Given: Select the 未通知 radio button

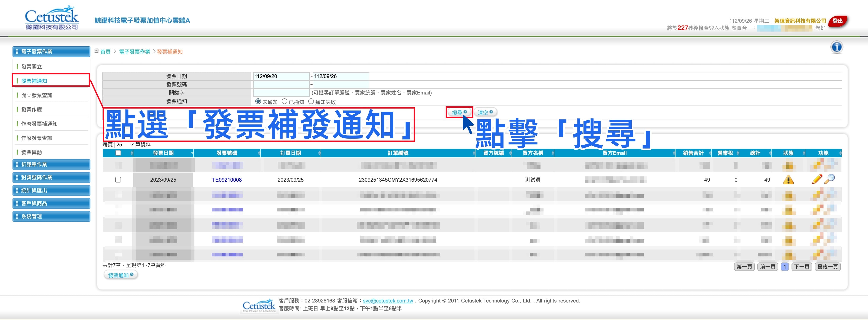Looking at the screenshot, I should coord(258,101).
